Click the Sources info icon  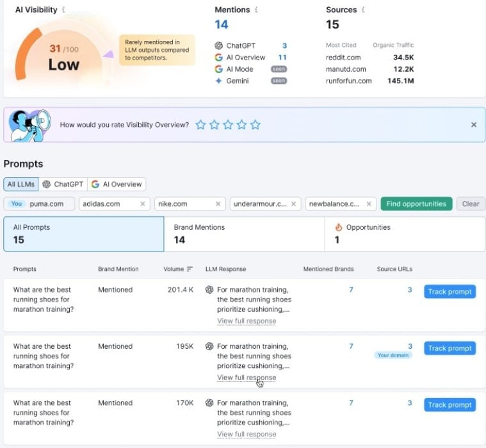click(363, 10)
